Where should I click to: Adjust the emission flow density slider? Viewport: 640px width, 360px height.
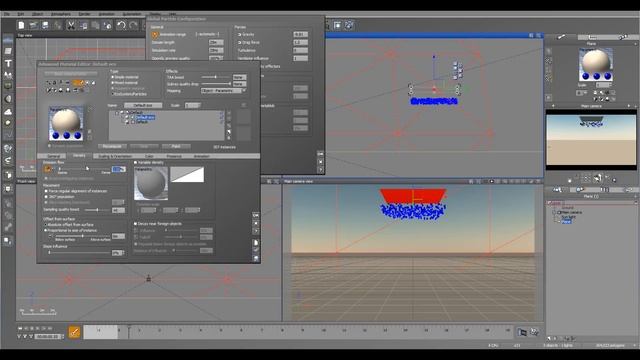[x=84, y=168]
